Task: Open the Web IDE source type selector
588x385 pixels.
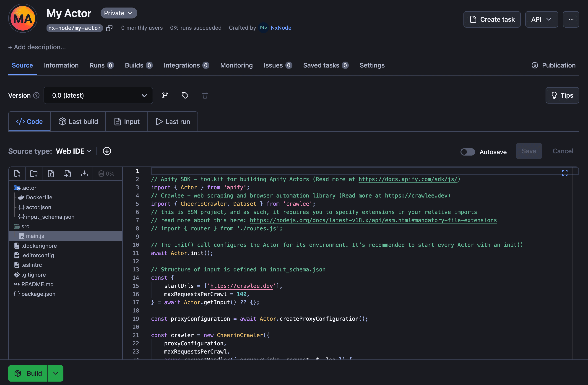Action: pos(73,151)
